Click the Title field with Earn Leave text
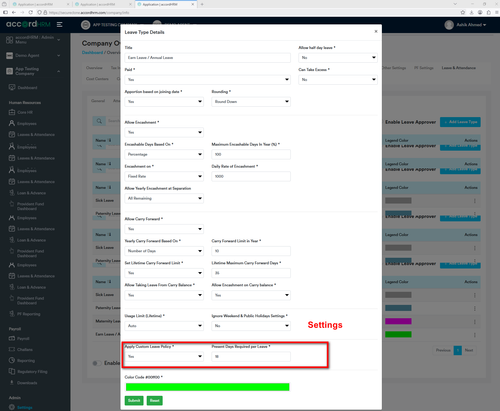Viewport: 500px width, 411px height. click(x=207, y=58)
